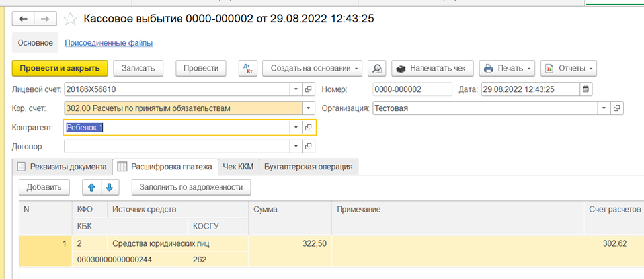Open the calendar picker for Дата
Viewport: 644px width, 279px height.
(x=586, y=89)
